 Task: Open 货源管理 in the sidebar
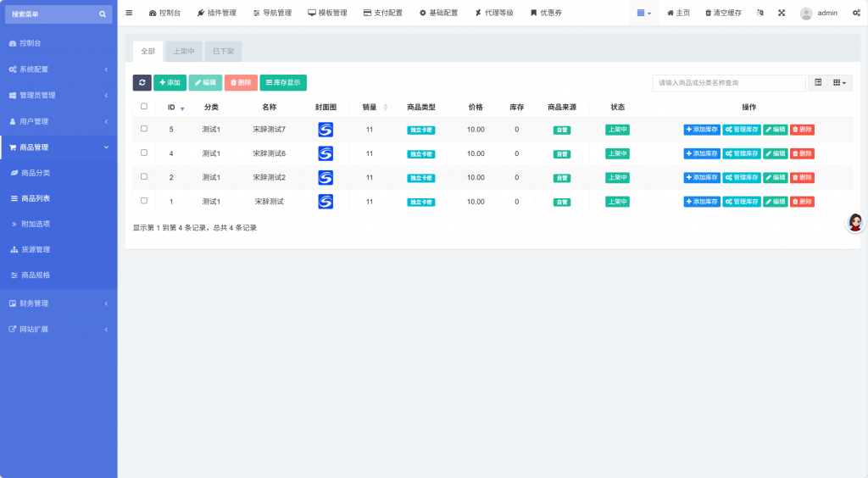[x=58, y=249]
